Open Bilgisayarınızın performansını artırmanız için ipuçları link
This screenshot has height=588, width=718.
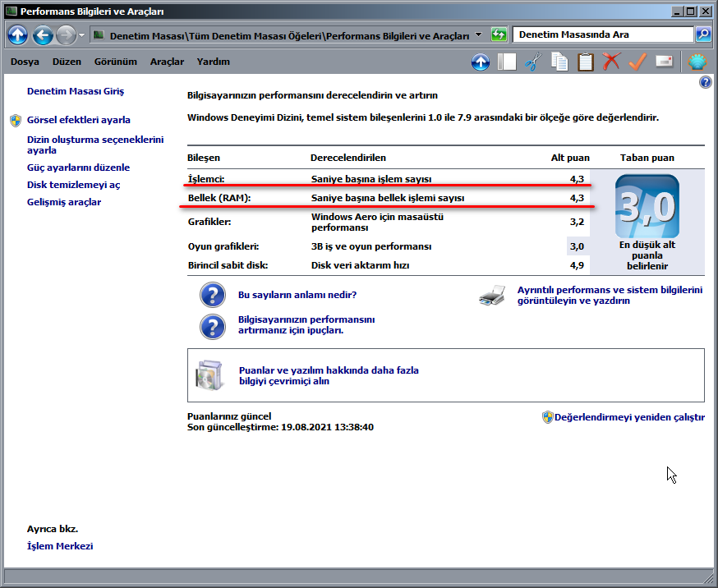click(x=306, y=325)
